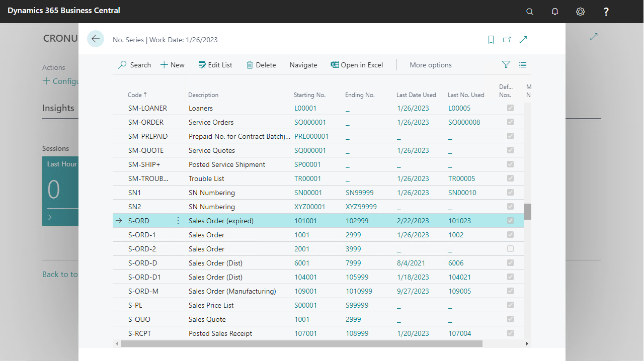Click the horizontal scrollbar thumb
644x362 pixels.
302,343
